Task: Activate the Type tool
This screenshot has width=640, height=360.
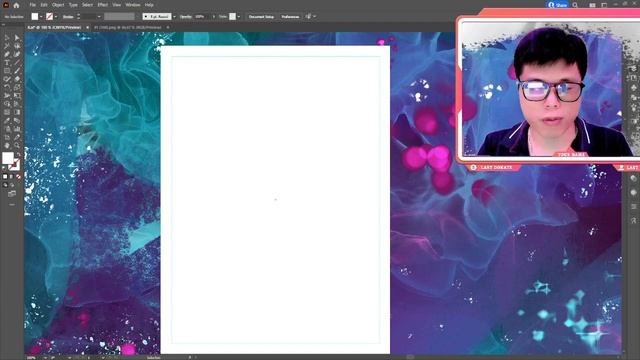Action: 7,62
